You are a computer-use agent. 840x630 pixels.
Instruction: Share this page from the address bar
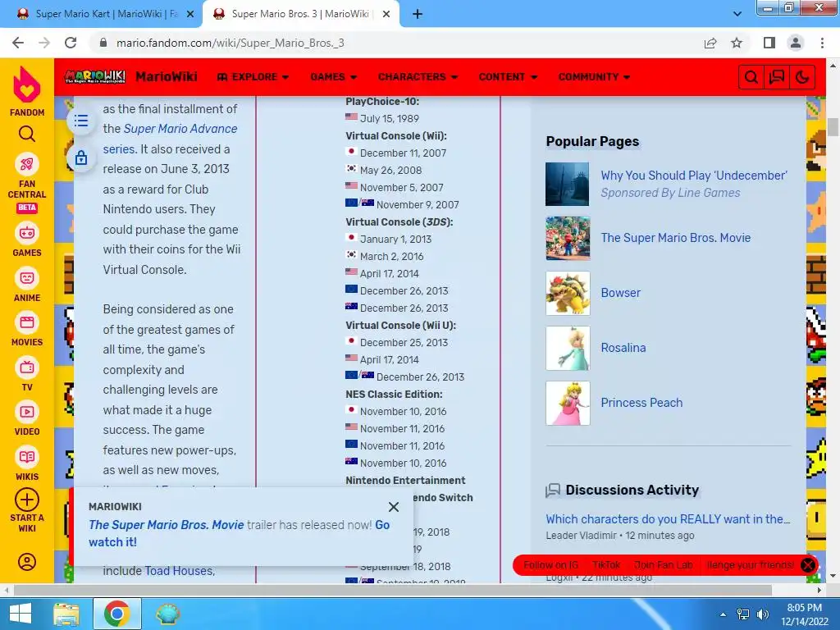[x=710, y=43]
